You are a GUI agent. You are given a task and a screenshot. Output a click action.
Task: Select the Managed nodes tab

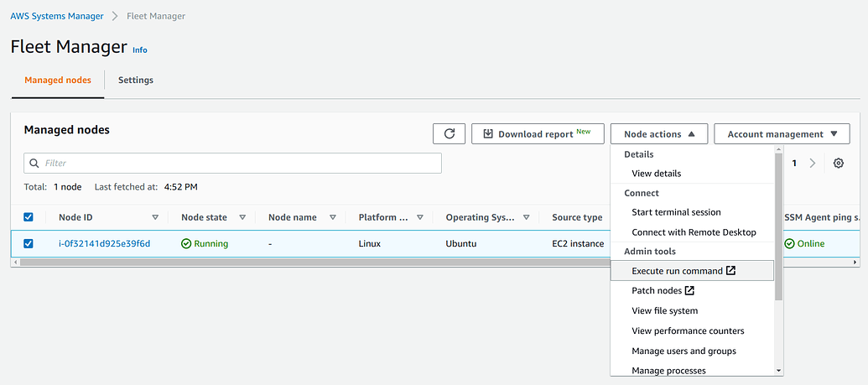click(x=58, y=81)
